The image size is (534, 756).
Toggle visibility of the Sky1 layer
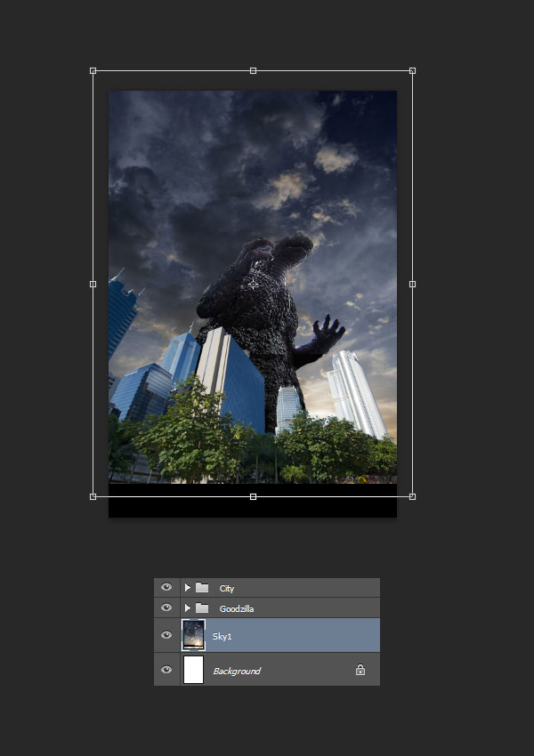pos(166,635)
